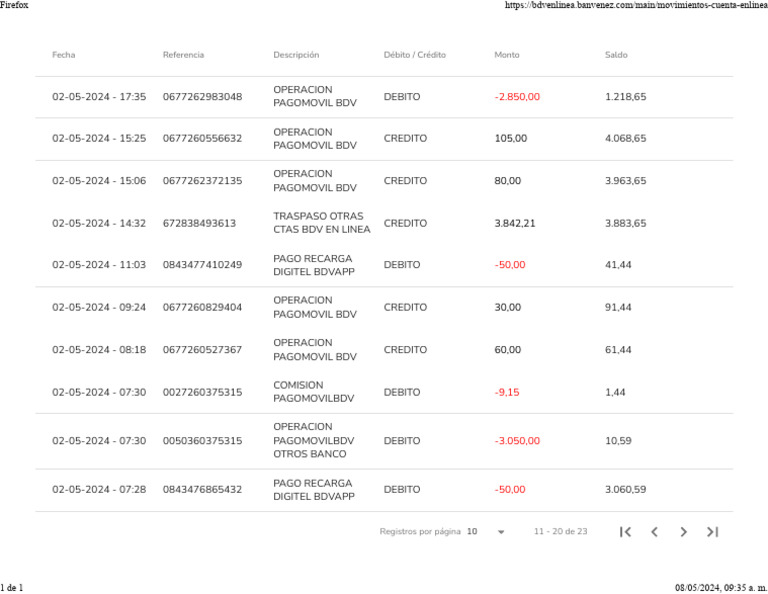This screenshot has height=594, width=768.
Task: Click date 02-05-2024 - 15:06
Action: [99, 181]
